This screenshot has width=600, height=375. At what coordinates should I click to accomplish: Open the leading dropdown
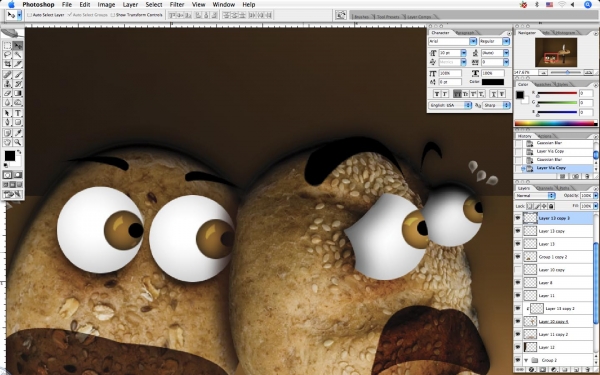506,53
